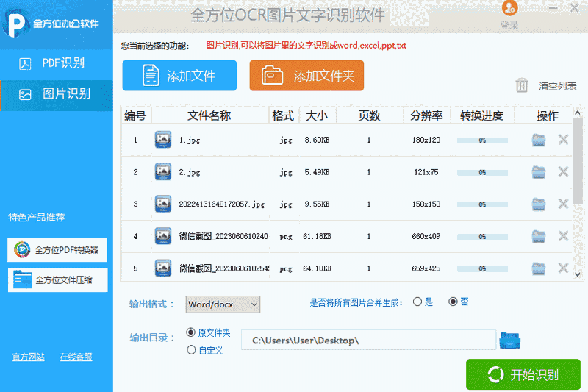The image size is (588, 392).
Task: Select 自定义 output directory option
Action: [x=191, y=350]
